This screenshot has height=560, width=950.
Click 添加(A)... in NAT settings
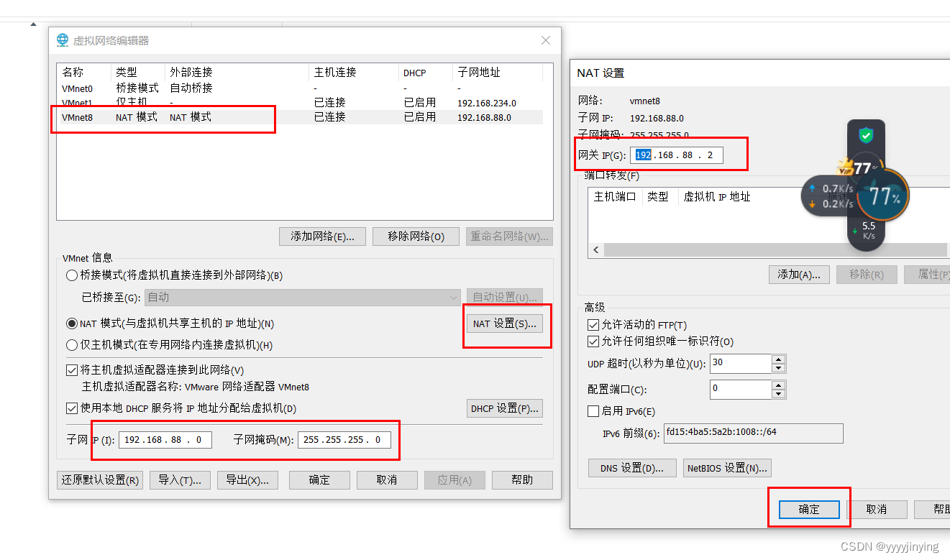click(x=799, y=275)
